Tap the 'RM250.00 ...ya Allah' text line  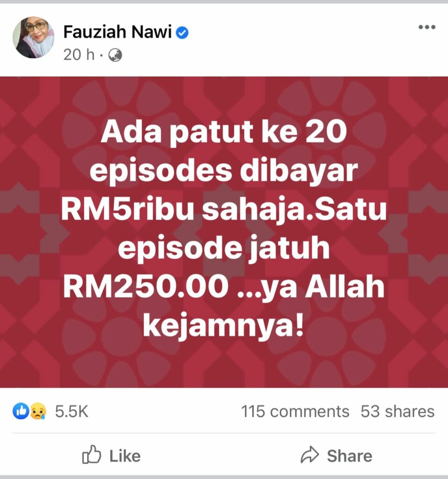(x=224, y=287)
